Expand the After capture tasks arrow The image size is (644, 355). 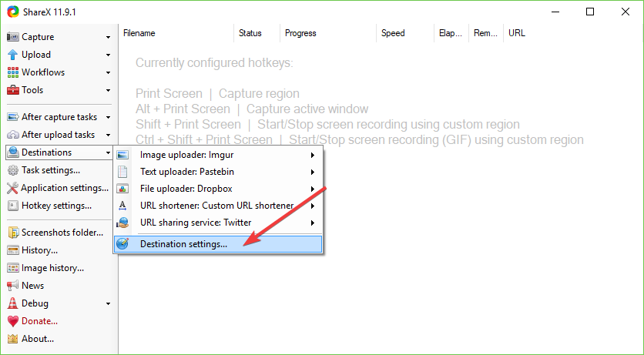109,117
